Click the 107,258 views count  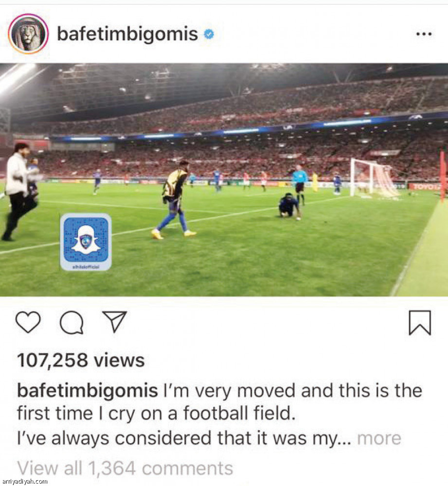81,361
